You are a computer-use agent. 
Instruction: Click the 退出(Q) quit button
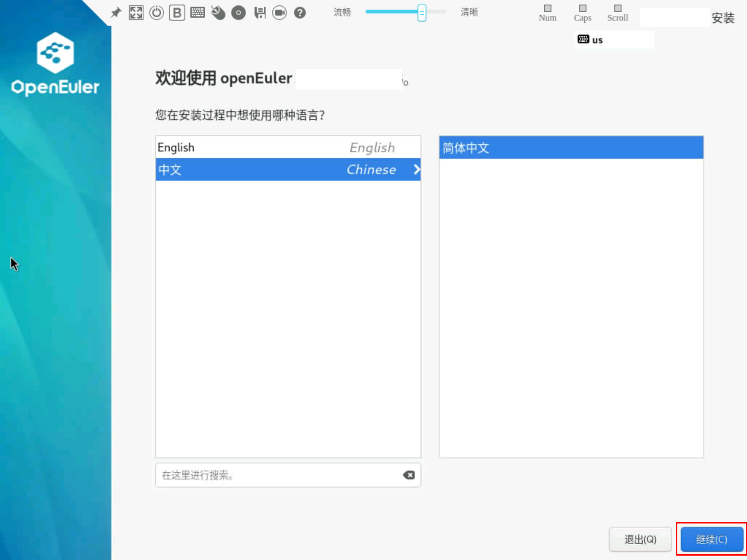(x=640, y=540)
